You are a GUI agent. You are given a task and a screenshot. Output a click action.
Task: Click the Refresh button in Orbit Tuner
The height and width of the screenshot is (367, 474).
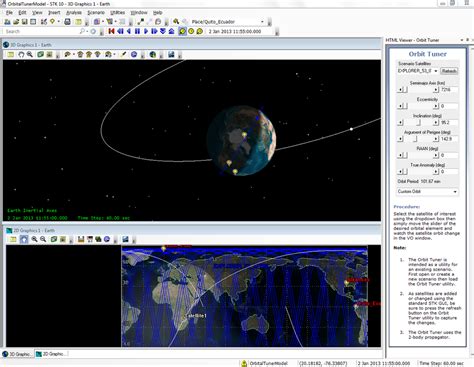(x=449, y=71)
